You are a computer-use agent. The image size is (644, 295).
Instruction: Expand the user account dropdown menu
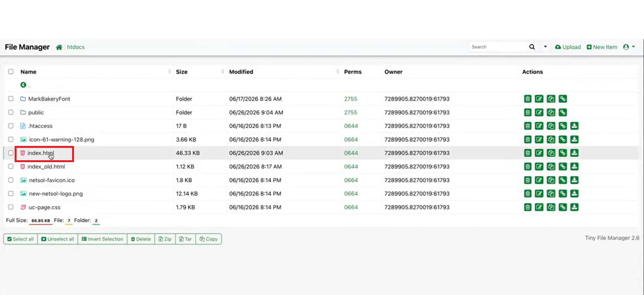coord(629,47)
